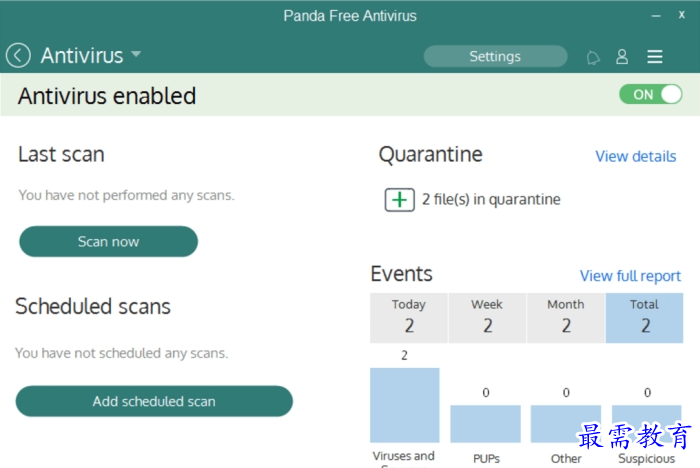
Task: Click the Other chart bar
Action: click(x=566, y=424)
